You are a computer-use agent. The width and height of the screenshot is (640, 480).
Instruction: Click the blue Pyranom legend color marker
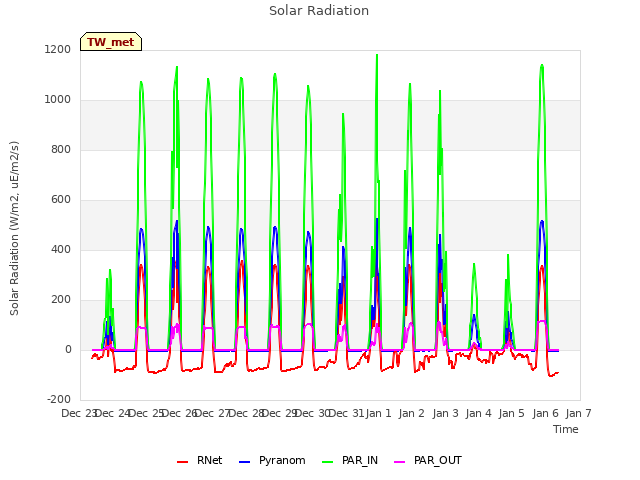coord(244,462)
